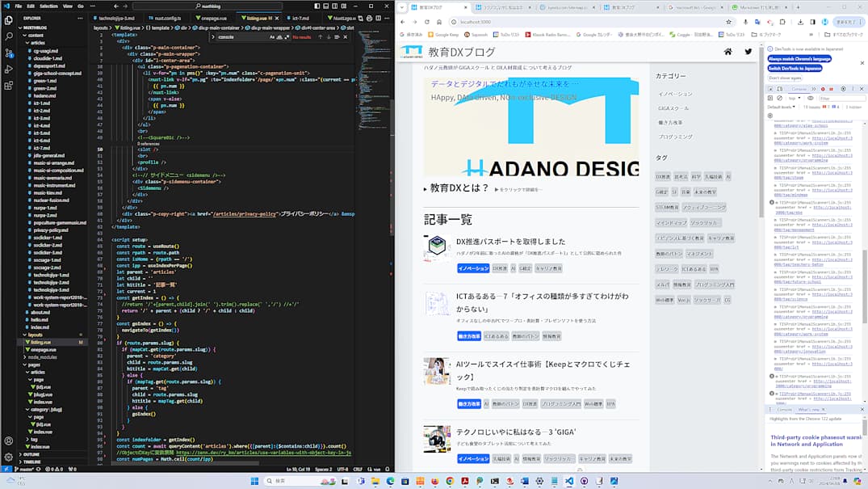The height and width of the screenshot is (489, 868).
Task: Open article 'DX推進パスポートを取得しました'
Action: 511,242
